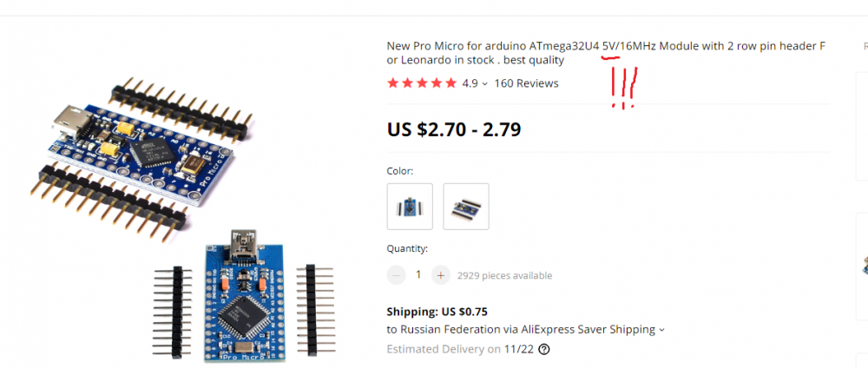
Task: Click the estimated delivery help question mark
Action: coord(544,350)
